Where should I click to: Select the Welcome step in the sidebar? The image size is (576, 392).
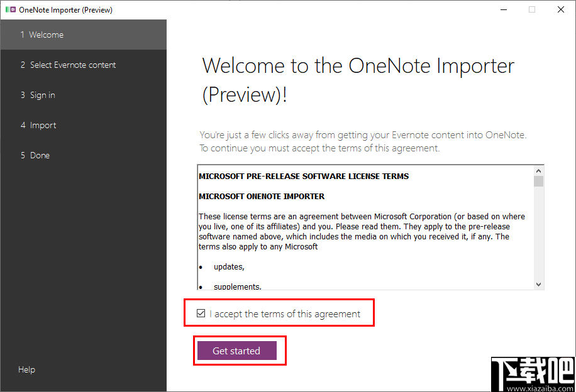pos(43,35)
